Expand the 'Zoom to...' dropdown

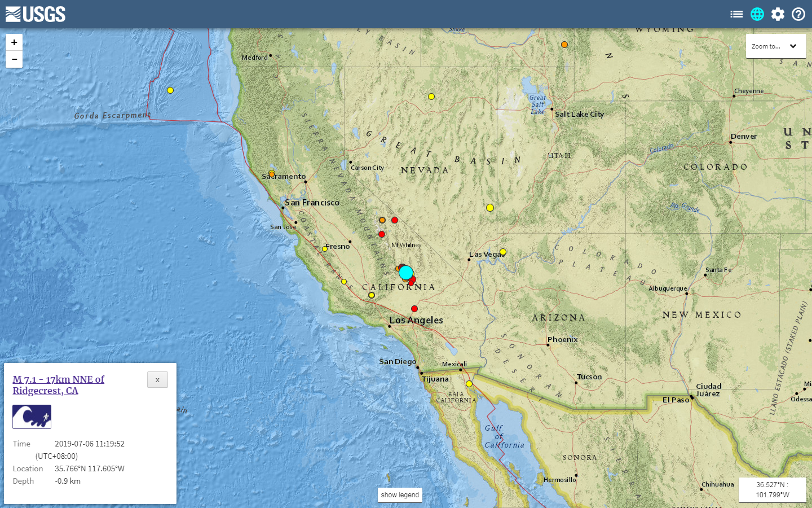776,46
